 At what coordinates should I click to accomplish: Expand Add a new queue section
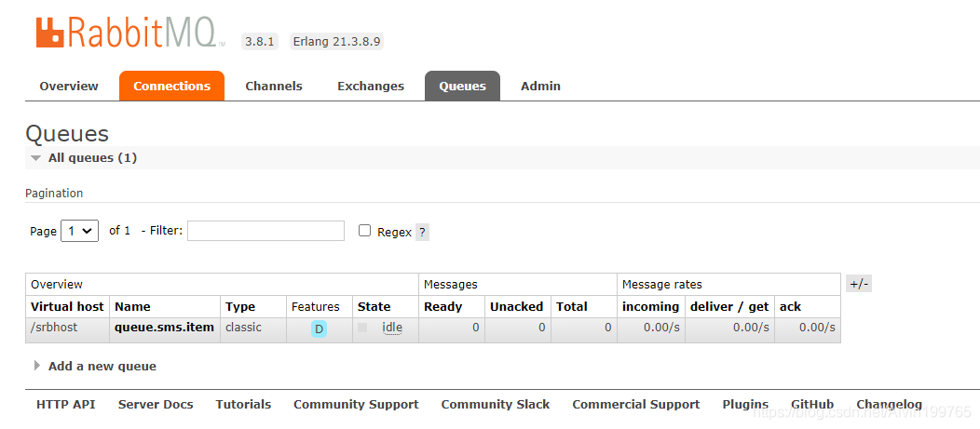click(37, 366)
